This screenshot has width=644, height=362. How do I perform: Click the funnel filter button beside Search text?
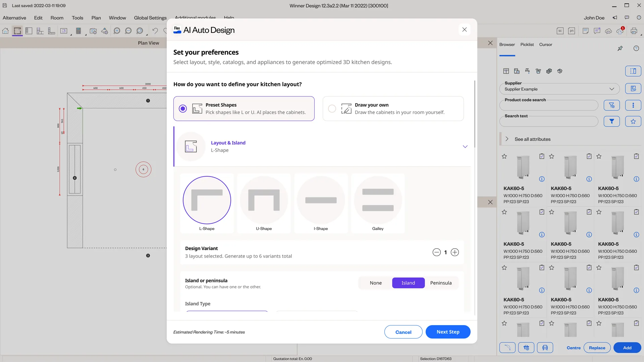pyautogui.click(x=611, y=121)
